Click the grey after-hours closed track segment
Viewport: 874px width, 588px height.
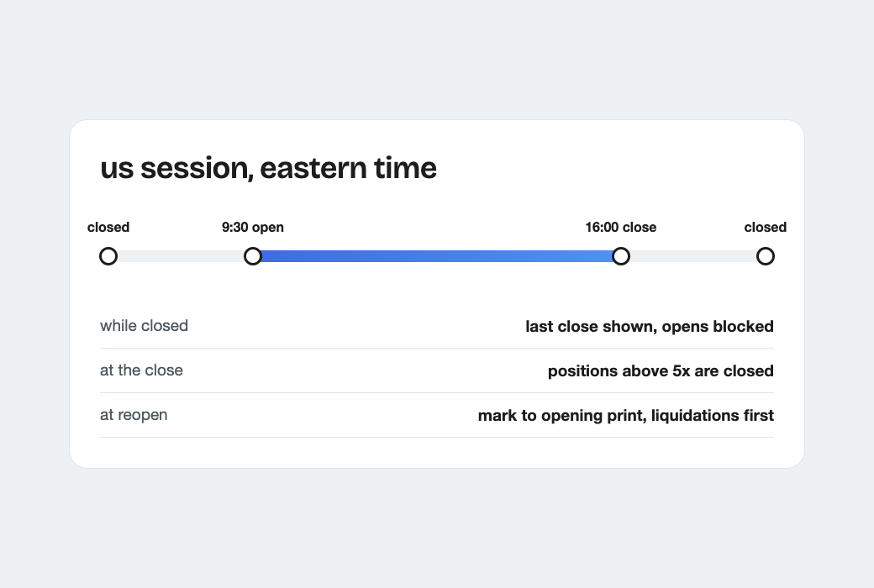[x=692, y=256]
